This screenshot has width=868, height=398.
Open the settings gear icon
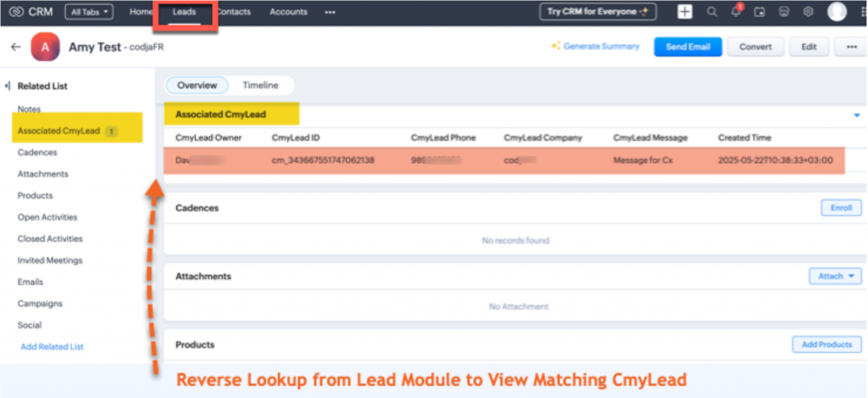click(x=808, y=12)
